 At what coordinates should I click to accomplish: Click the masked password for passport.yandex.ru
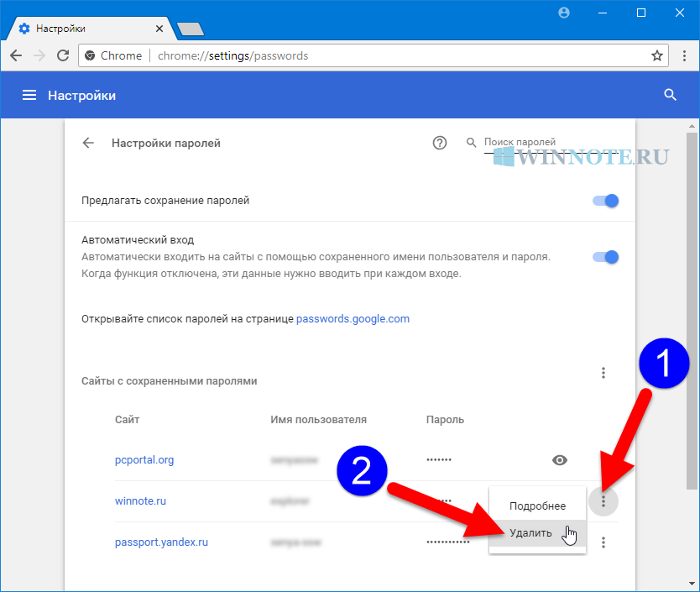point(448,542)
